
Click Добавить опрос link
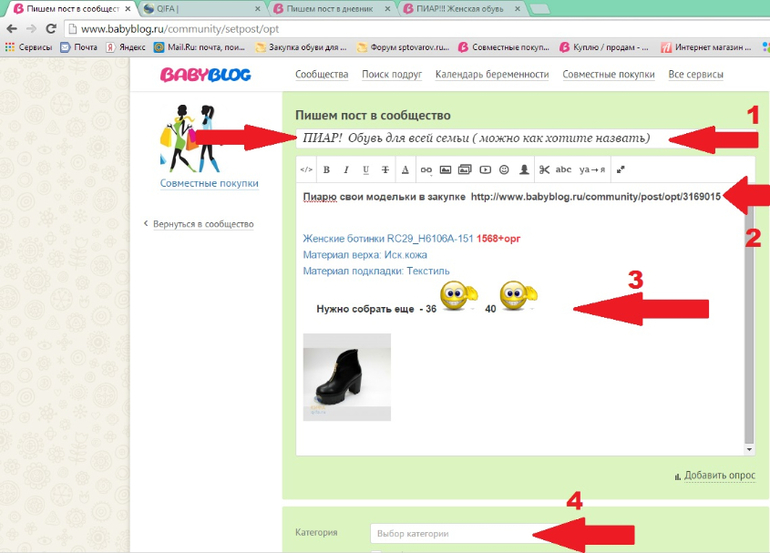[x=719, y=476]
